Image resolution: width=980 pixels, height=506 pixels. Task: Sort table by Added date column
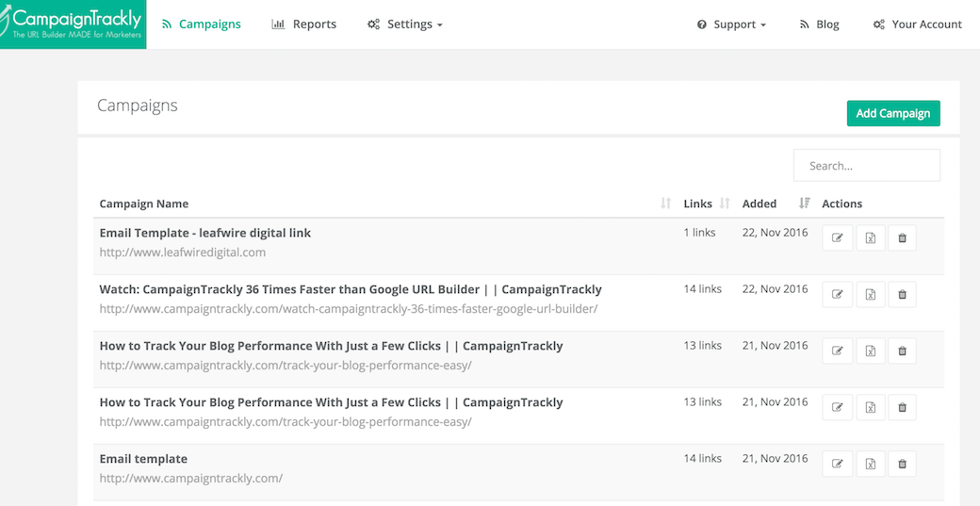point(804,204)
